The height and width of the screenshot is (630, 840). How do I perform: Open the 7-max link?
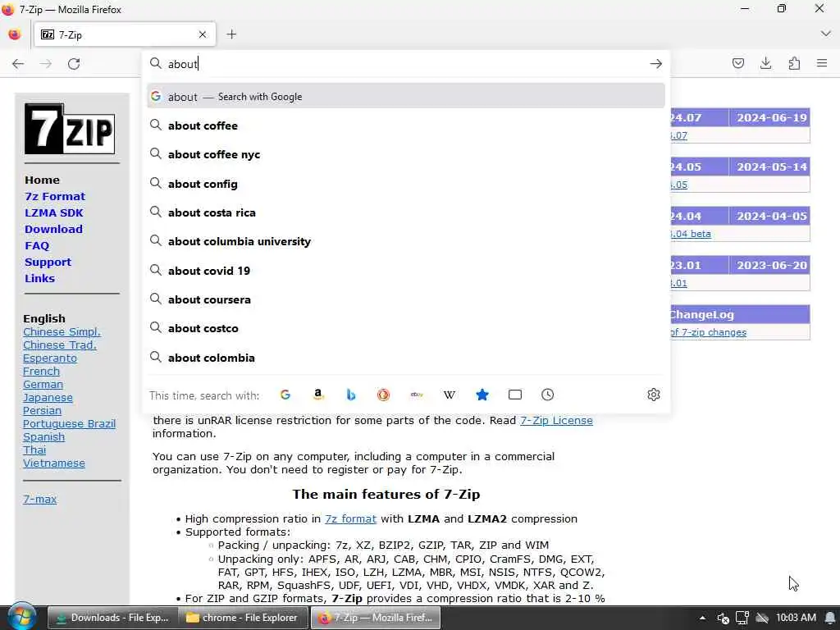point(39,500)
